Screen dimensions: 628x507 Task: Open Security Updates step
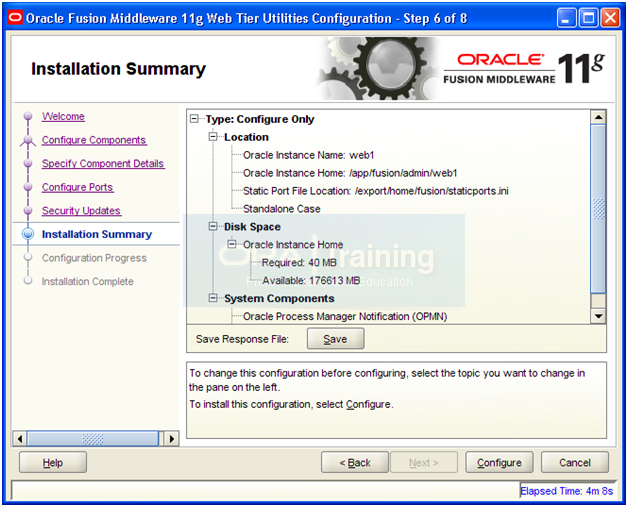pyautogui.click(x=81, y=211)
